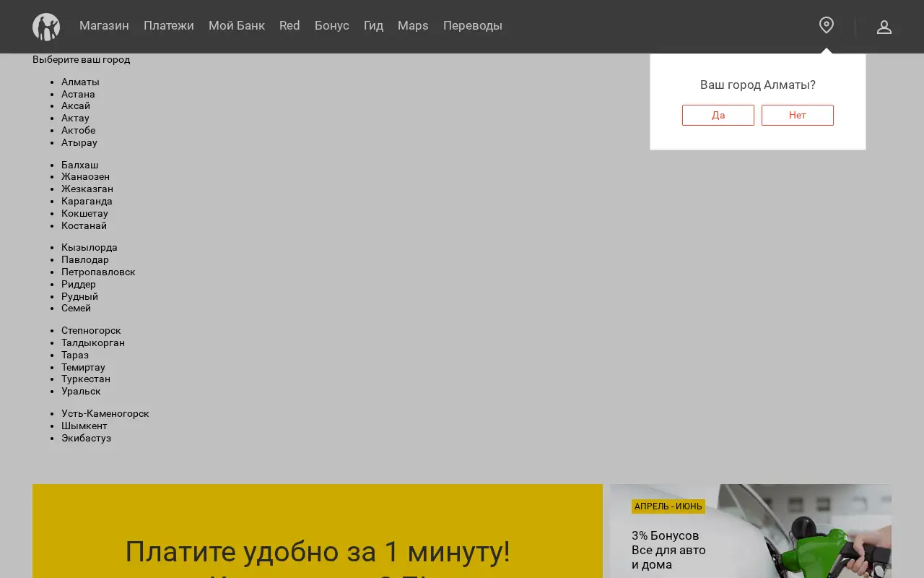Select the city Астана
Image resolution: width=924 pixels, height=578 pixels.
(x=78, y=94)
